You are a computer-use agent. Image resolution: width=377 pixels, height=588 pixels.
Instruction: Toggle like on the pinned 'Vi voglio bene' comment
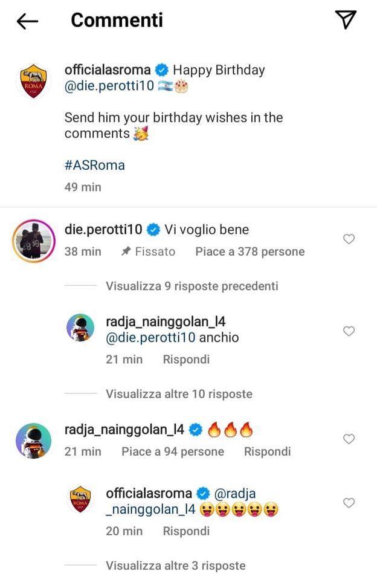click(x=349, y=239)
